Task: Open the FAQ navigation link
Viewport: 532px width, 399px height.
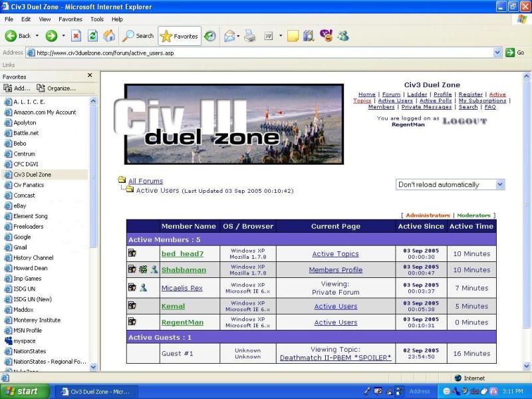Action: coord(490,107)
